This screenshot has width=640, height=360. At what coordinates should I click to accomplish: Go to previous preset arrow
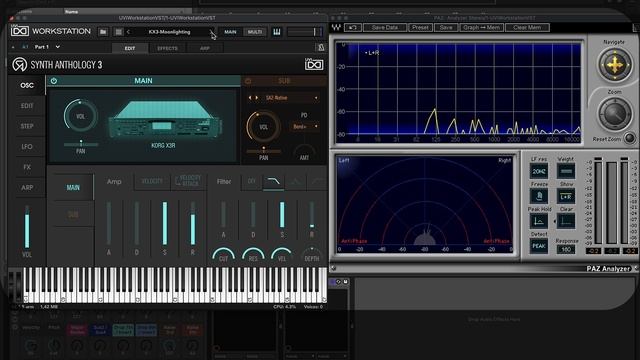pyautogui.click(x=128, y=32)
